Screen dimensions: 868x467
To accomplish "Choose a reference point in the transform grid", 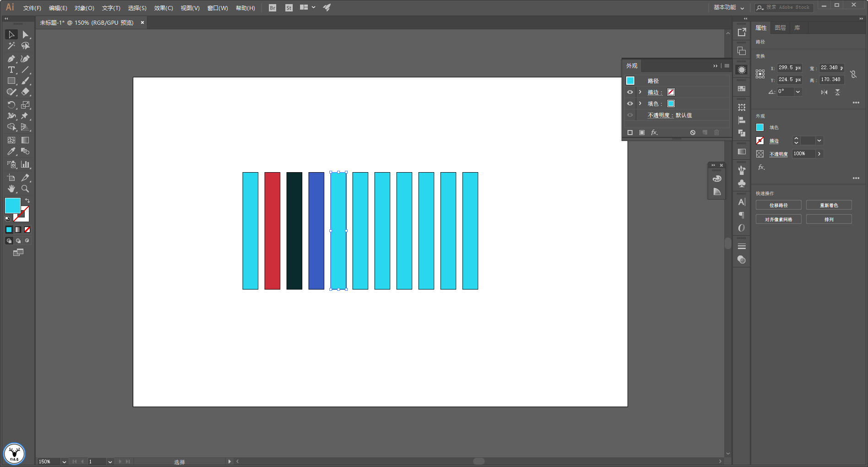I will (x=760, y=74).
